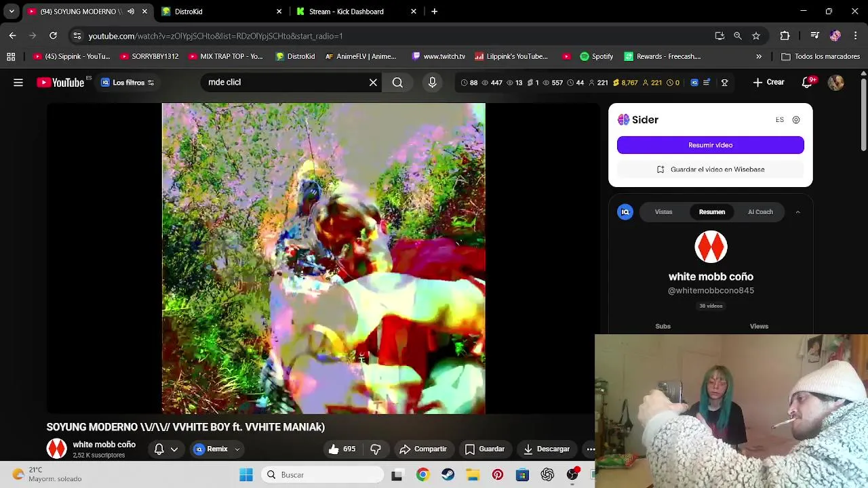Switch to the AI Coach tab

[x=760, y=212]
